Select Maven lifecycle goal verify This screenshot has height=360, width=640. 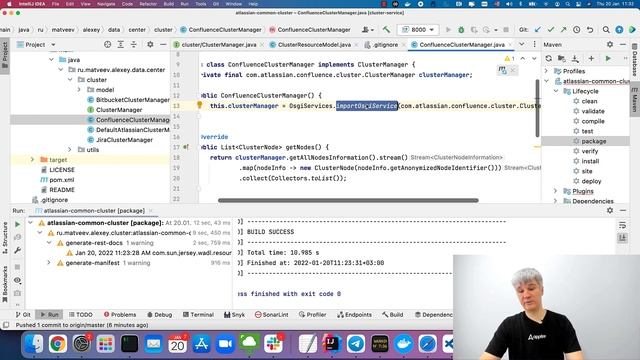pos(589,151)
